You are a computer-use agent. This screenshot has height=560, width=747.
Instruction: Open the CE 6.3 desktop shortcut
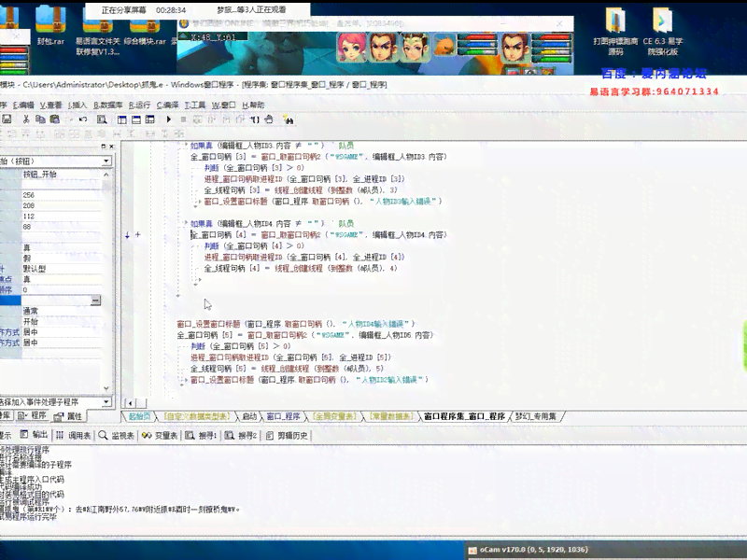[x=663, y=31]
